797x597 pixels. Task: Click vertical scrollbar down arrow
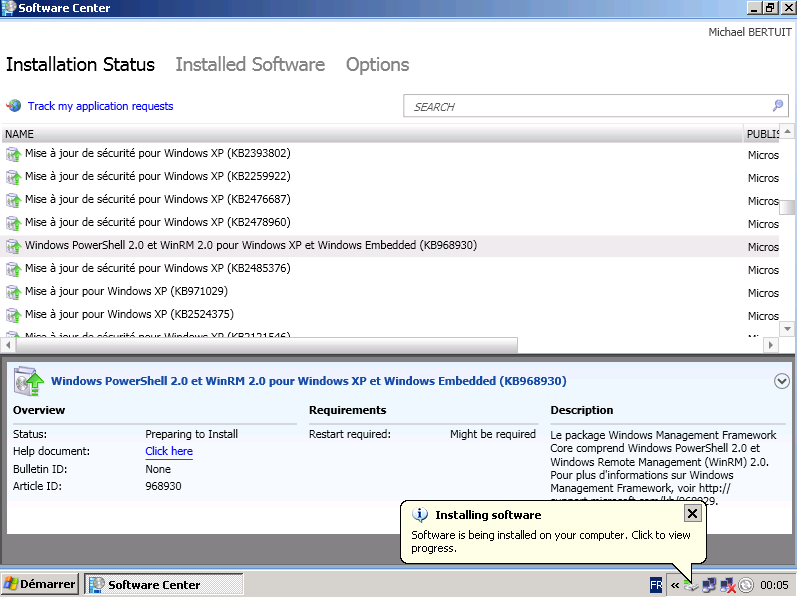787,328
